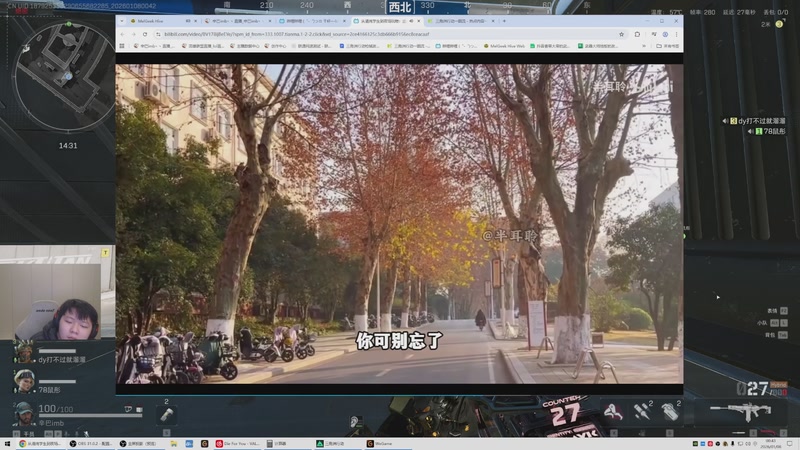This screenshot has height=450, width=800.
Task: Switch to the MelGeek Hive tab
Action: click(x=161, y=21)
